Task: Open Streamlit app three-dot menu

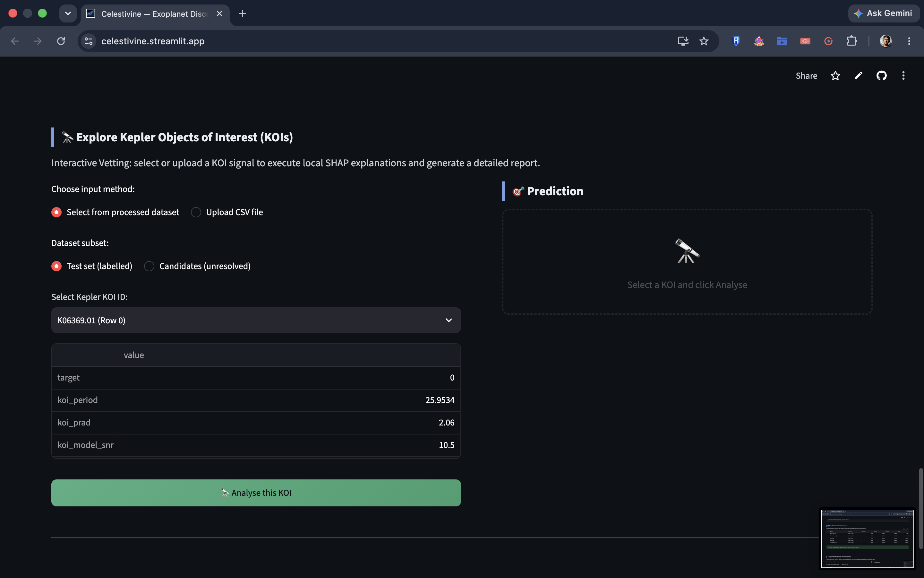Action: (x=903, y=76)
